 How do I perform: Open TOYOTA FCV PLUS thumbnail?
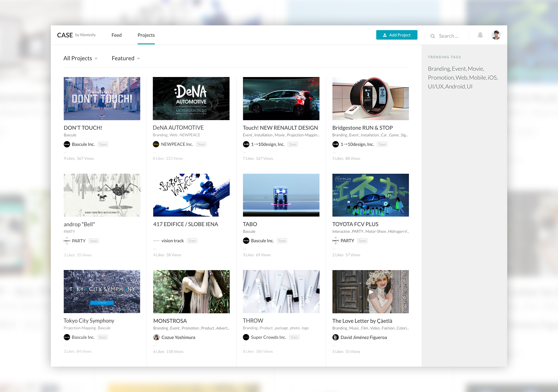click(x=371, y=195)
